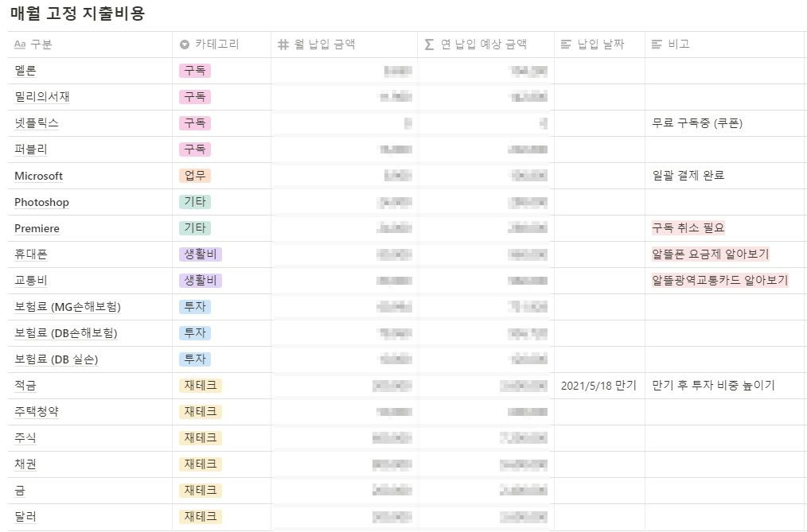
Task: Click the formula sigma icon beside 연 납입 예상 금액
Action: point(429,45)
